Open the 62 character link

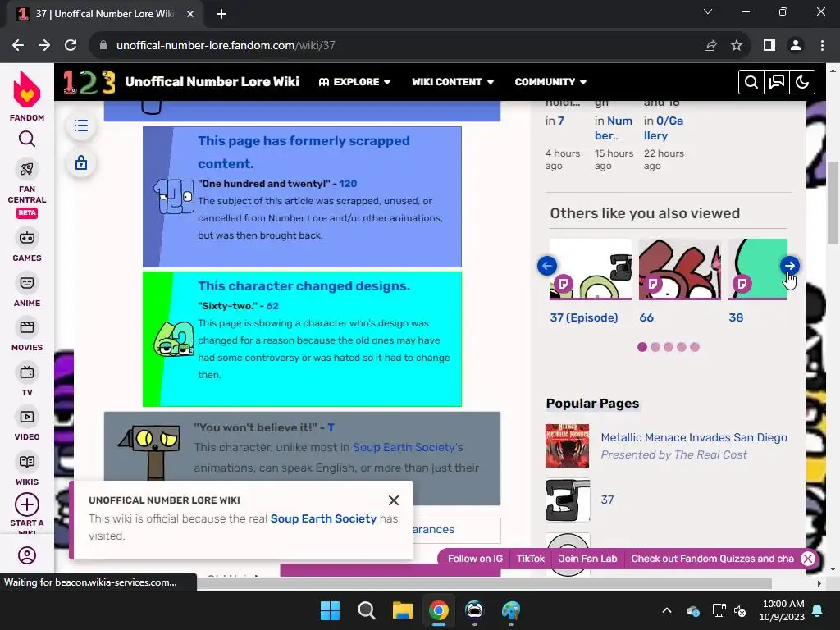(x=272, y=306)
